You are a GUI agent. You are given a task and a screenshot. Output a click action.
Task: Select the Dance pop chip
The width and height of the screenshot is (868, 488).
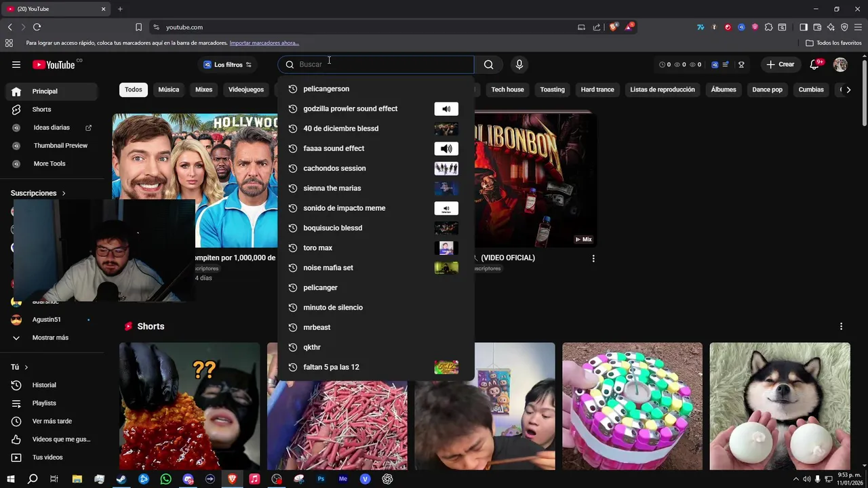767,89
